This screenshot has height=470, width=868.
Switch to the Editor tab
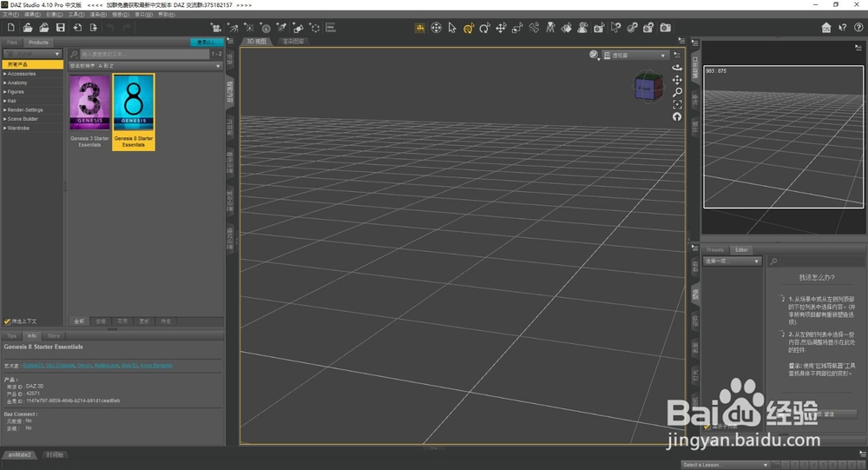coord(741,250)
